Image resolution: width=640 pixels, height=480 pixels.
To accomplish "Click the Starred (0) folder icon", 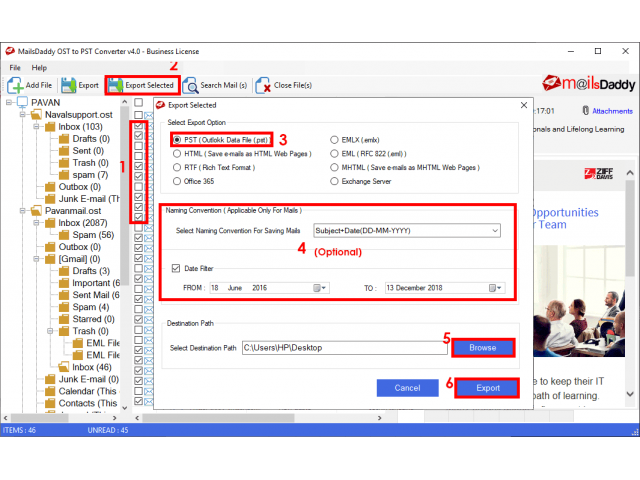I will coord(64,319).
